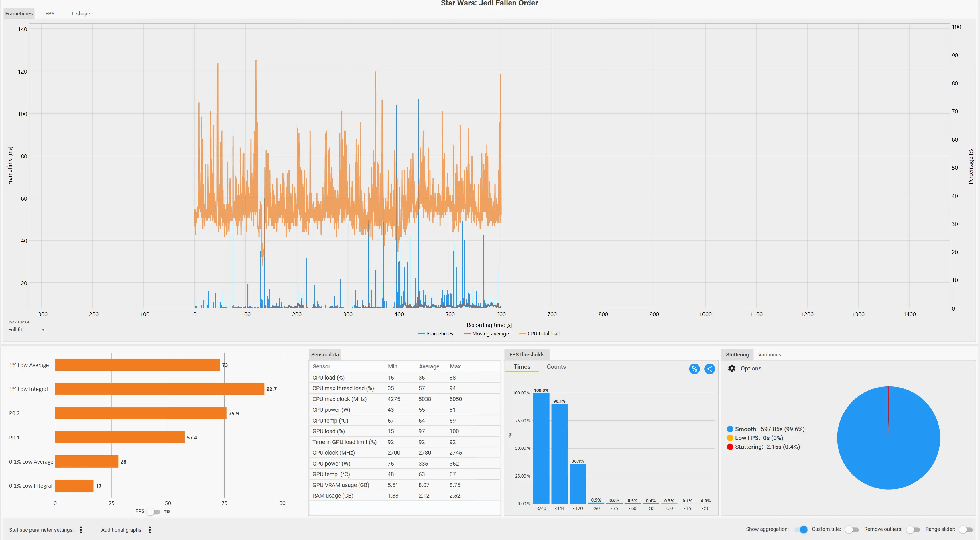Enable the Remove outliers switch
The image size is (980, 540).
(913, 529)
